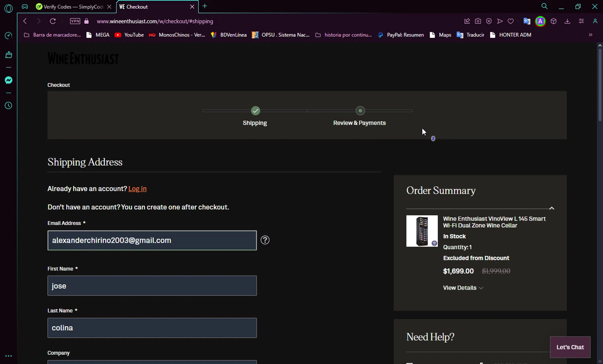Open a new tab with plus button

point(205,6)
